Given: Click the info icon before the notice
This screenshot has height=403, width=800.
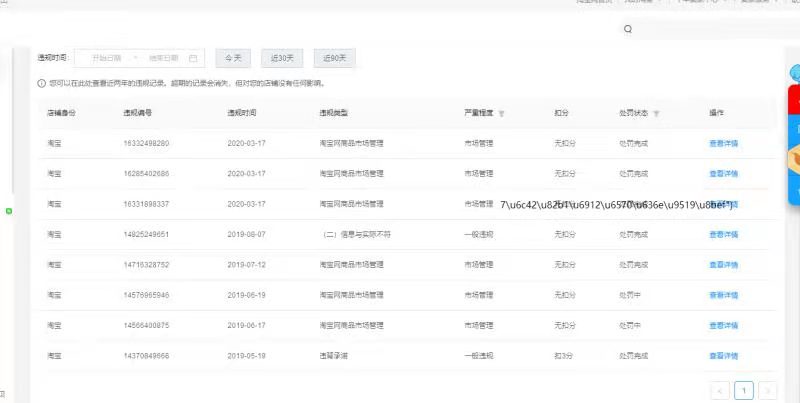Looking at the screenshot, I should click(42, 83).
